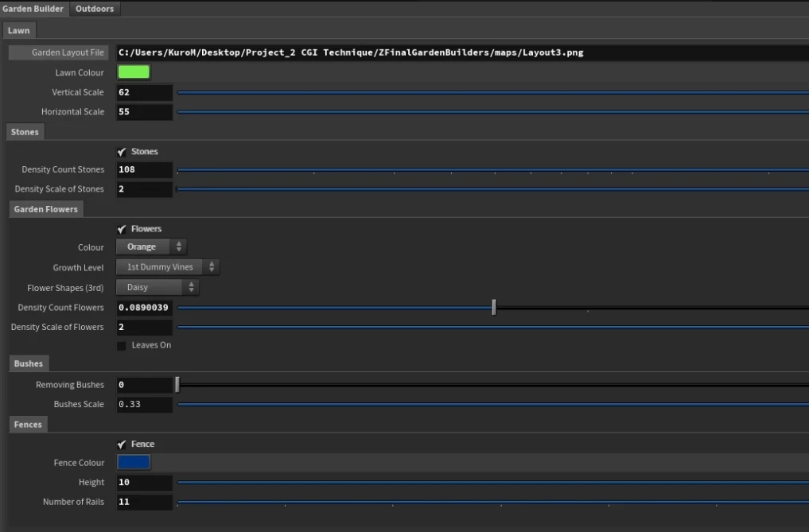Click the Density Scale of Flowers field
The width and height of the screenshot is (809, 532).
pos(145,327)
